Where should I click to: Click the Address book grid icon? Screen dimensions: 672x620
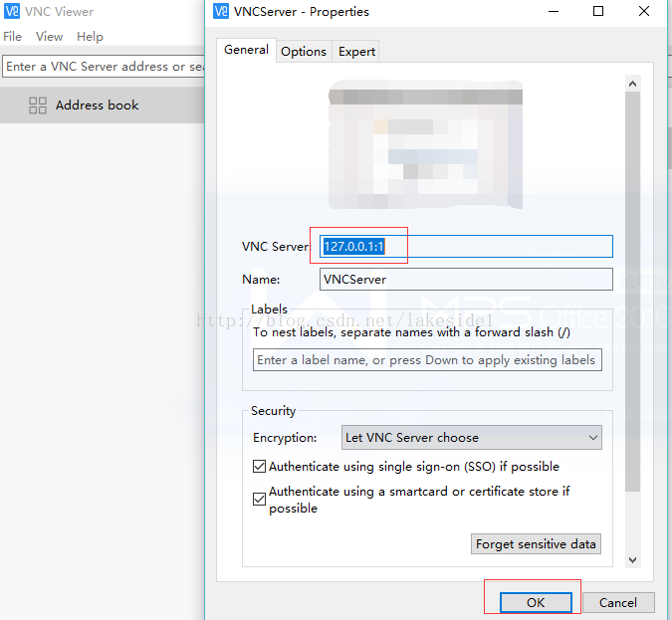(x=38, y=105)
